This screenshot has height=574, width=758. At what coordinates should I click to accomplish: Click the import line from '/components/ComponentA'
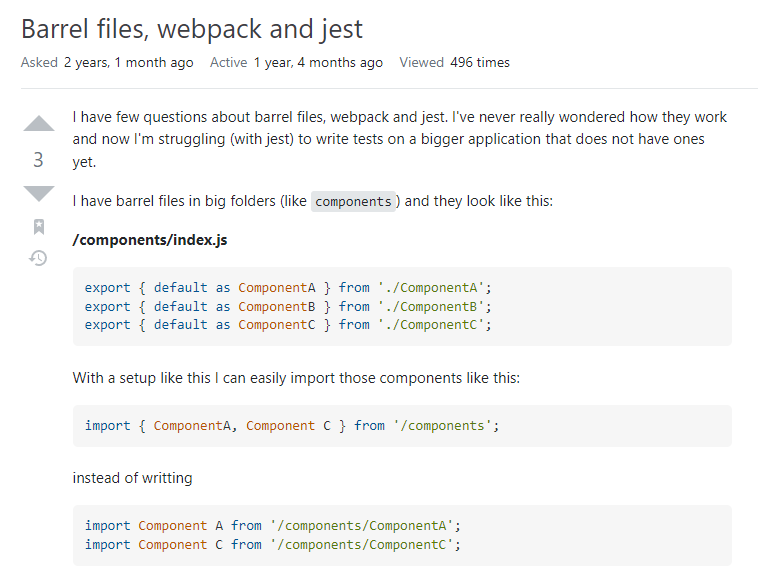(x=273, y=526)
